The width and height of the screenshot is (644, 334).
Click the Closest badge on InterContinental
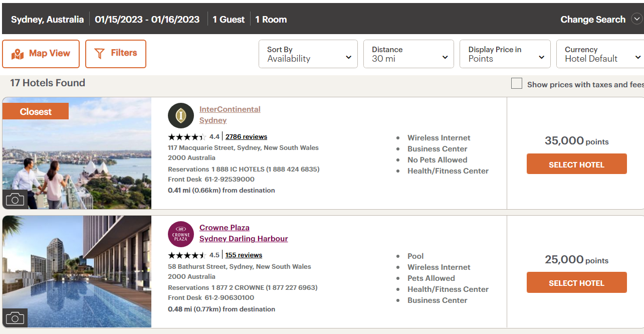[36, 111]
